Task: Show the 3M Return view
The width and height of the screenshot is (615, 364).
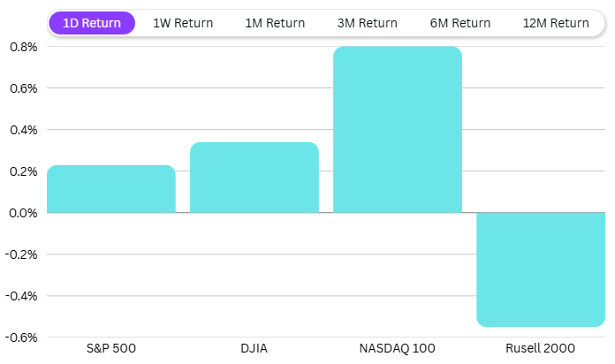Action: (368, 23)
